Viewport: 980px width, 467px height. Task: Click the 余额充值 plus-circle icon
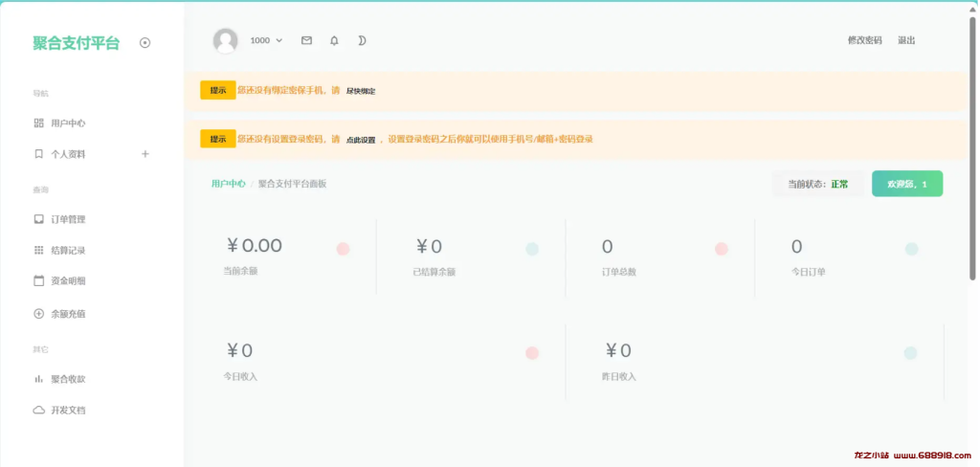[x=38, y=314]
